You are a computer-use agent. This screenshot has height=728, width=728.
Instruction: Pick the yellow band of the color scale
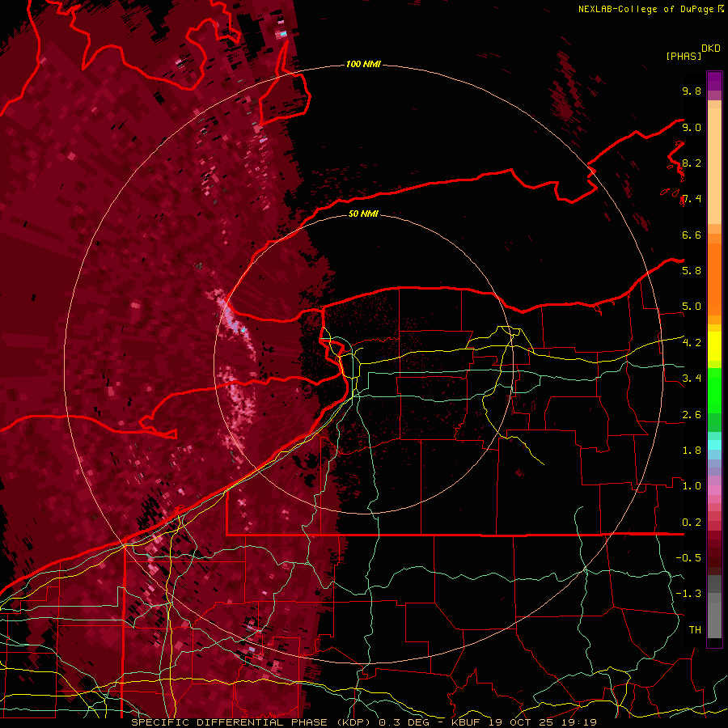point(714,346)
